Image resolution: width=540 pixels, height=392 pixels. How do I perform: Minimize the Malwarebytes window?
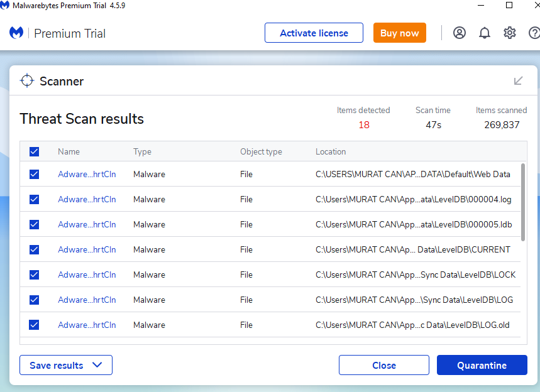click(481, 5)
